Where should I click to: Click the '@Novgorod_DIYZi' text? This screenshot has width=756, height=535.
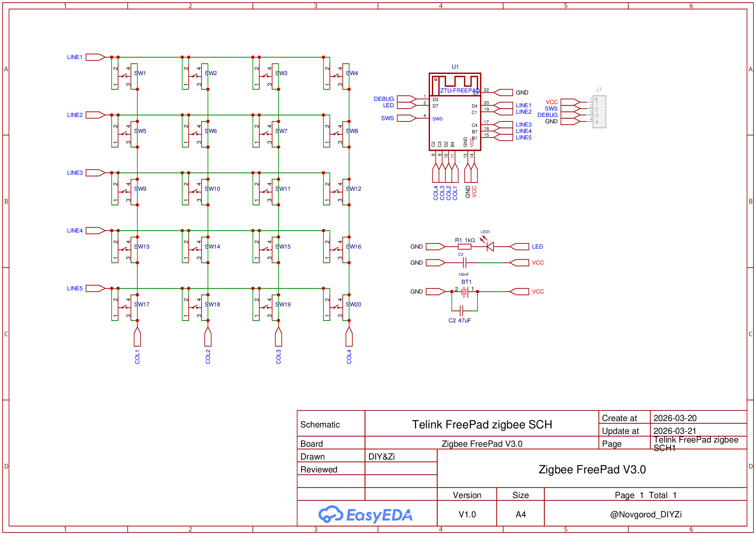pos(646,514)
